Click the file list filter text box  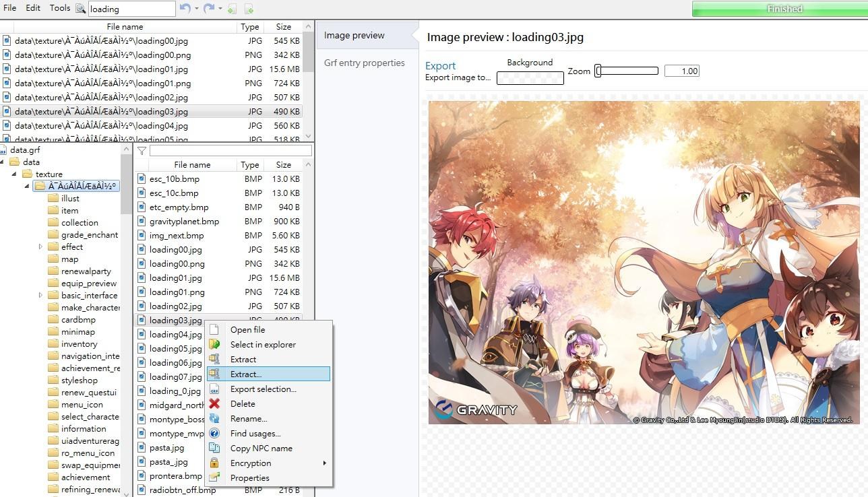click(230, 151)
